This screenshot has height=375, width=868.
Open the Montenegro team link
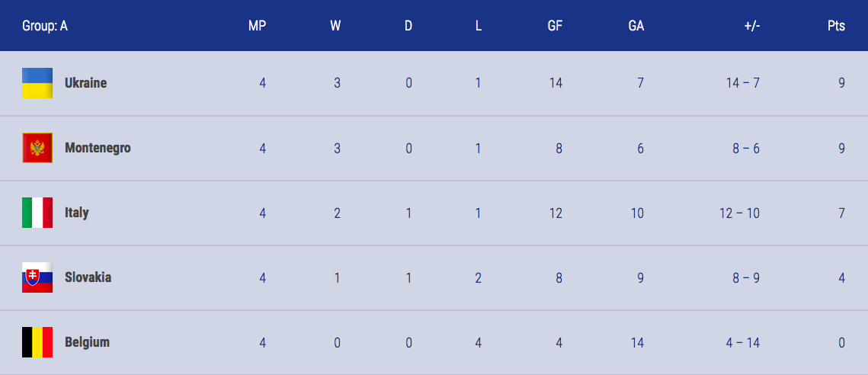[98, 148]
